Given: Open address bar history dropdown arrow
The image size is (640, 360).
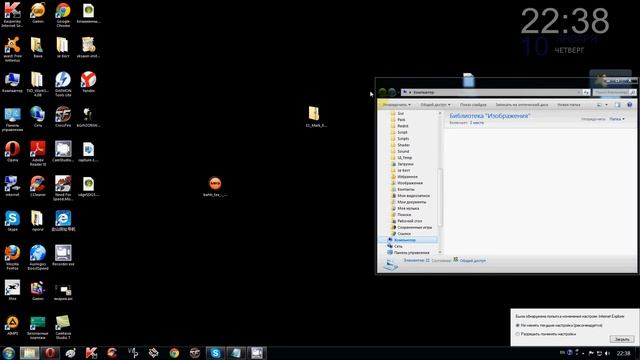Looking at the screenshot, I should pyautogui.click(x=579, y=93).
